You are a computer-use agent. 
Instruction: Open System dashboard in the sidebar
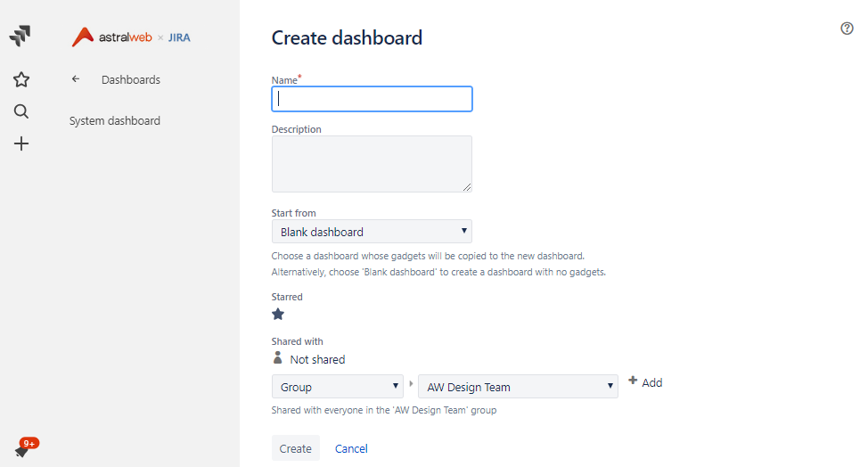pyautogui.click(x=115, y=120)
